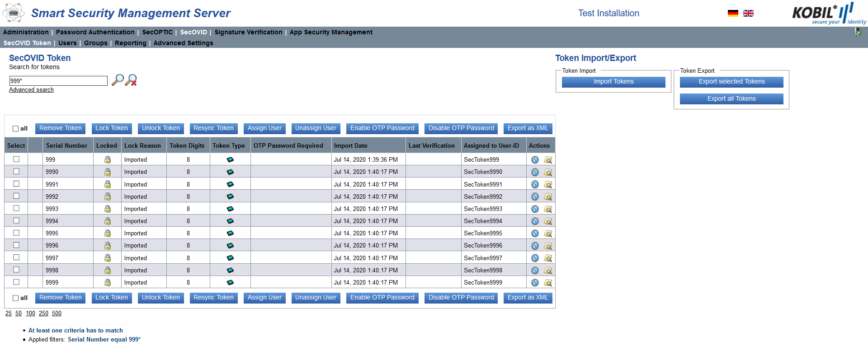Click the token search input field

[58, 81]
